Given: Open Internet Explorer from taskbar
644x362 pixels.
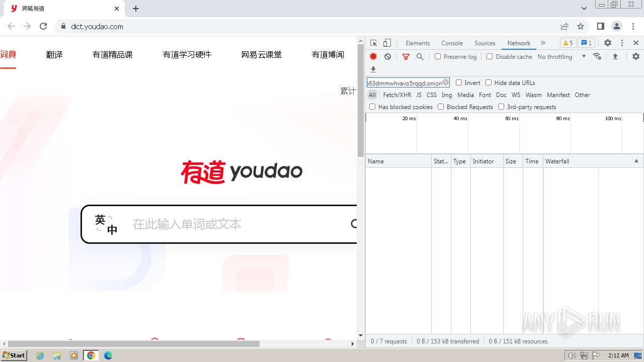Looking at the screenshot, I should tap(40, 355).
